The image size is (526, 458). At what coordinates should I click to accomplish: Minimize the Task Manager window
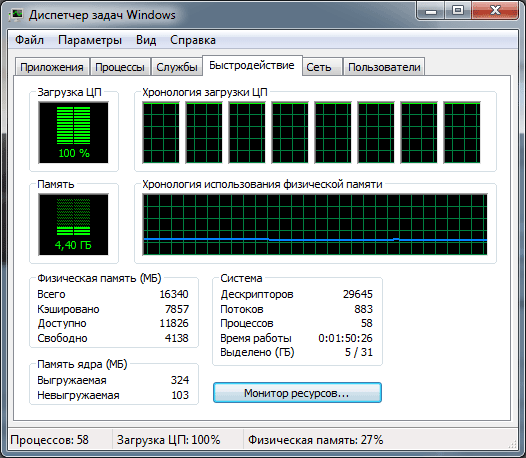click(431, 11)
